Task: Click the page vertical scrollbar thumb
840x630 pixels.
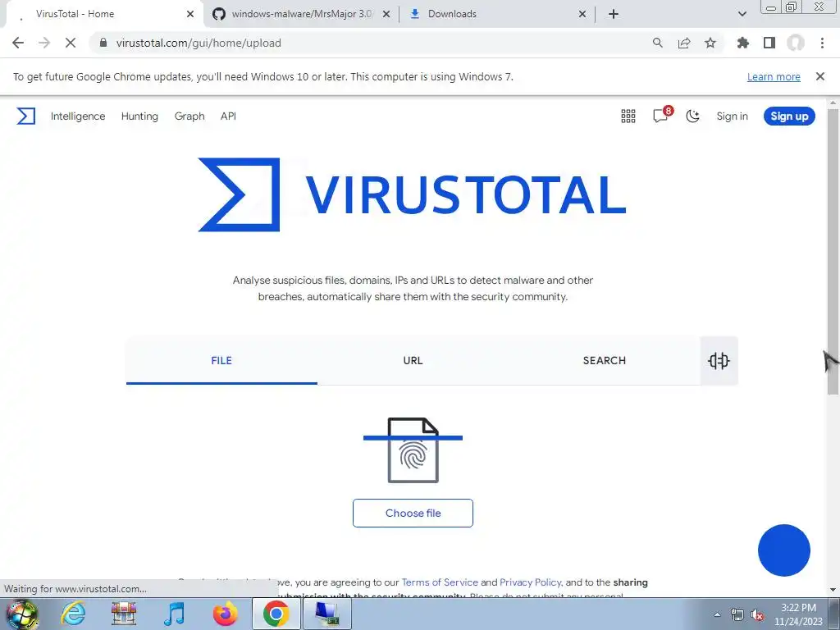Action: 833,252
